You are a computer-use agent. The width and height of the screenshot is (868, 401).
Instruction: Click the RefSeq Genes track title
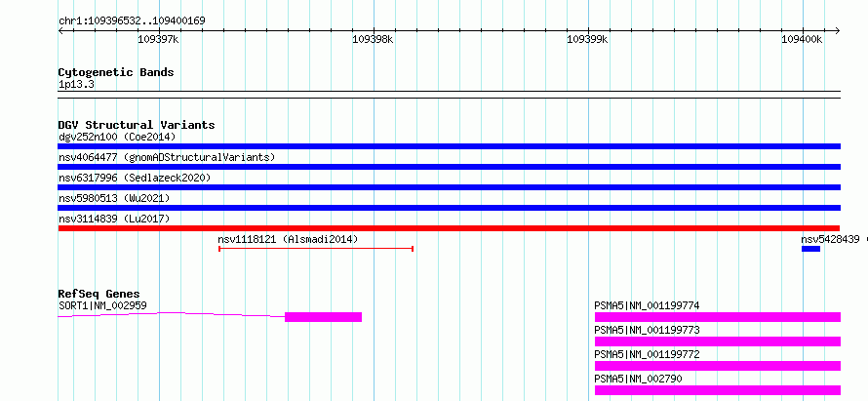coord(99,294)
